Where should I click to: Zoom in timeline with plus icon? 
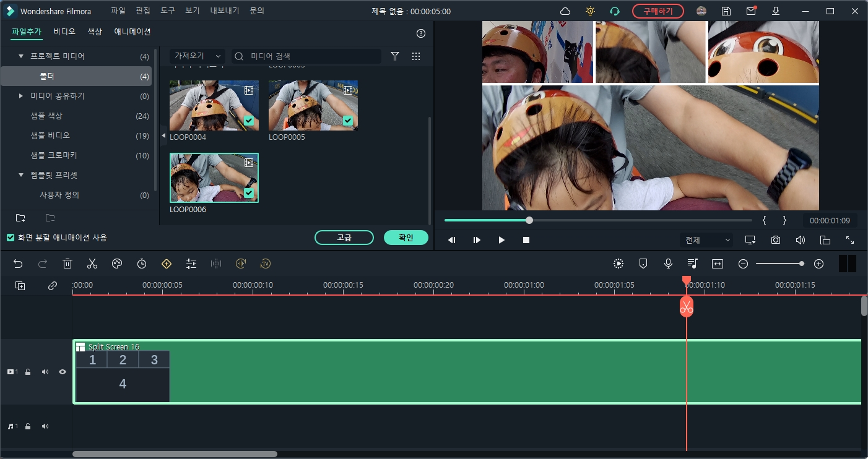coord(818,264)
